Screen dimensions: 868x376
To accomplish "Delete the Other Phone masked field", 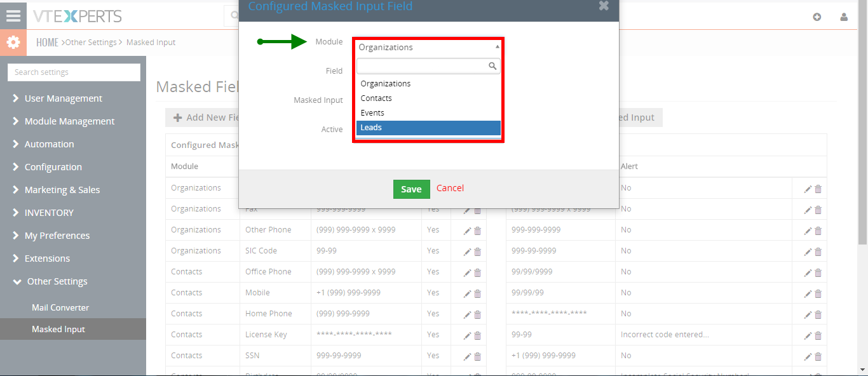I will (478, 231).
